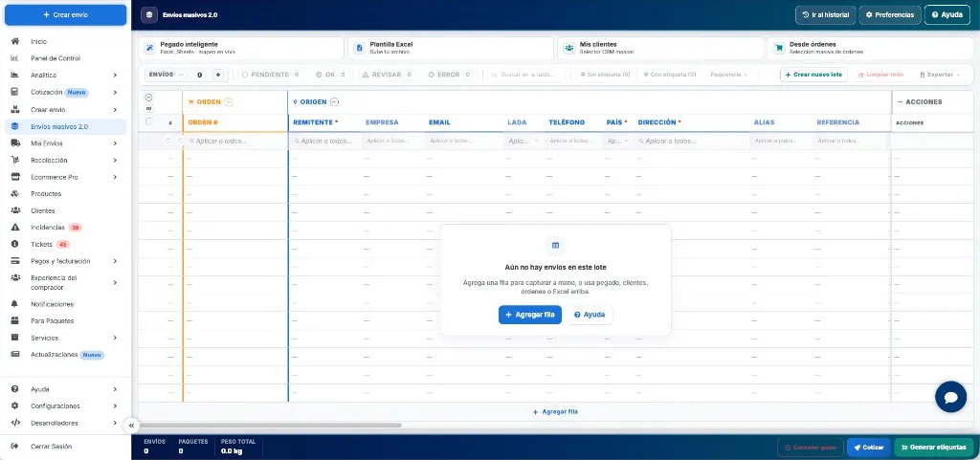Collapse the ORIGEN column group
Viewport: 980px width, 460px height.
click(334, 101)
